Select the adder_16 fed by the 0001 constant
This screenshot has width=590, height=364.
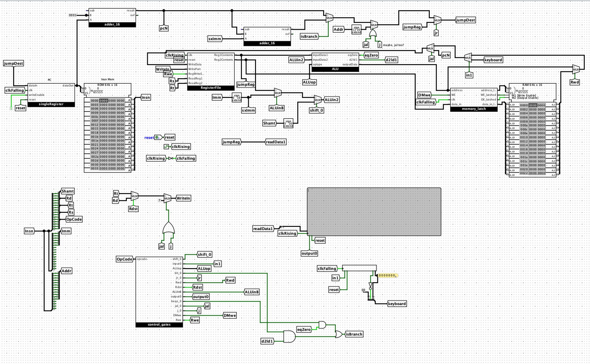pyautogui.click(x=112, y=18)
